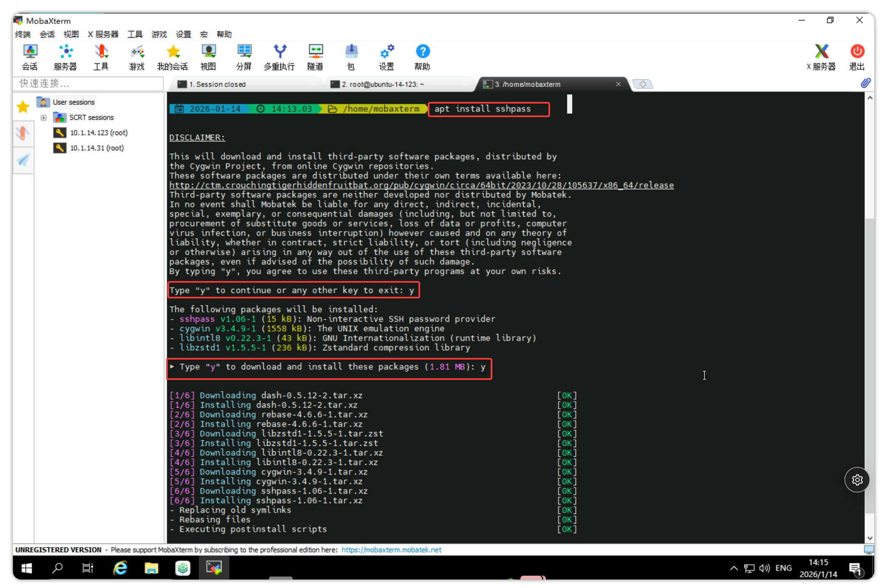The image size is (887, 588).
Task: Click the Quick connect (快速连接) field
Action: [x=88, y=84]
